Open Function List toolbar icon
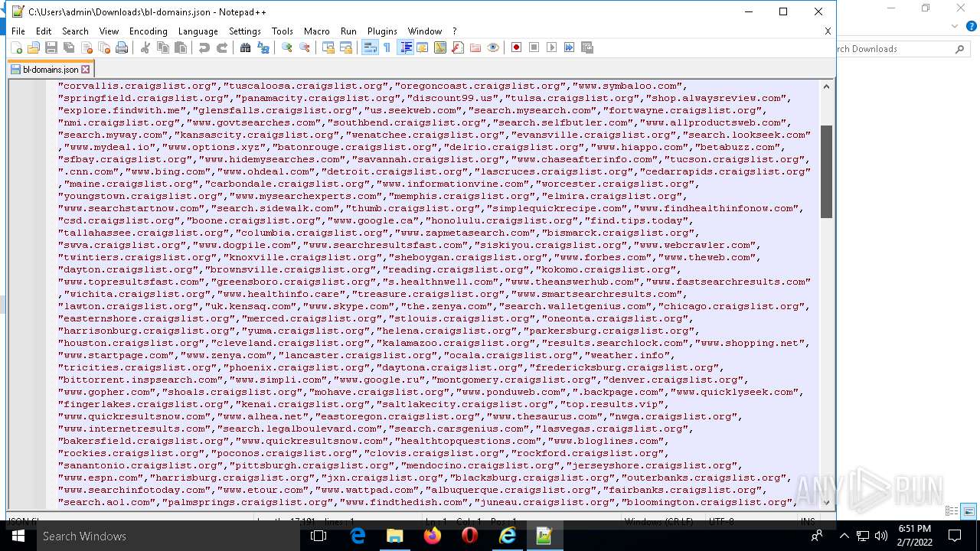 coord(458,47)
